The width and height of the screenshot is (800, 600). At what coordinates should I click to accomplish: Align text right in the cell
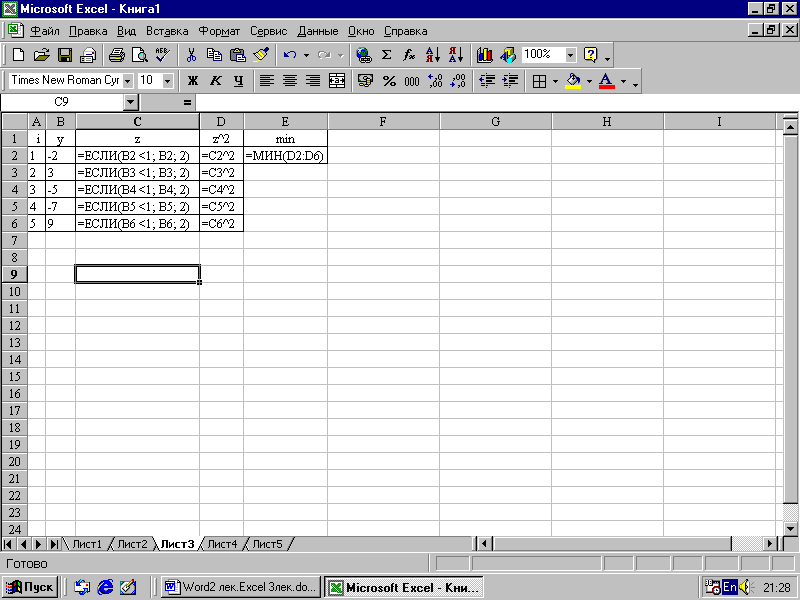pyautogui.click(x=313, y=81)
